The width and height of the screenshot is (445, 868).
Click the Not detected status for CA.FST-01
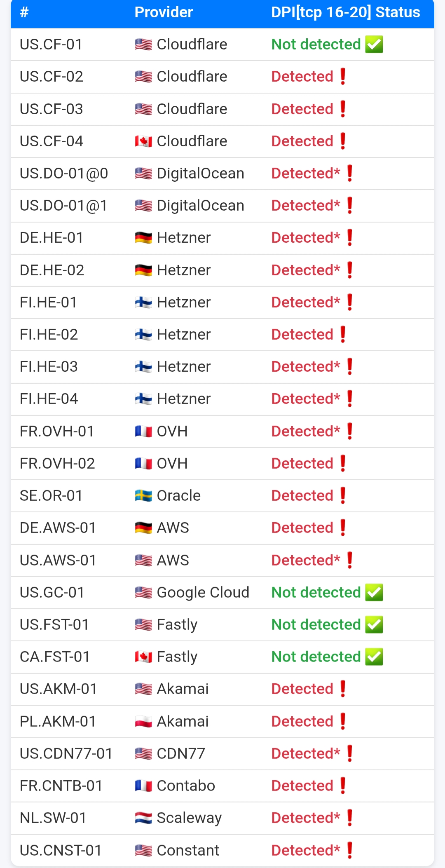pos(316,657)
